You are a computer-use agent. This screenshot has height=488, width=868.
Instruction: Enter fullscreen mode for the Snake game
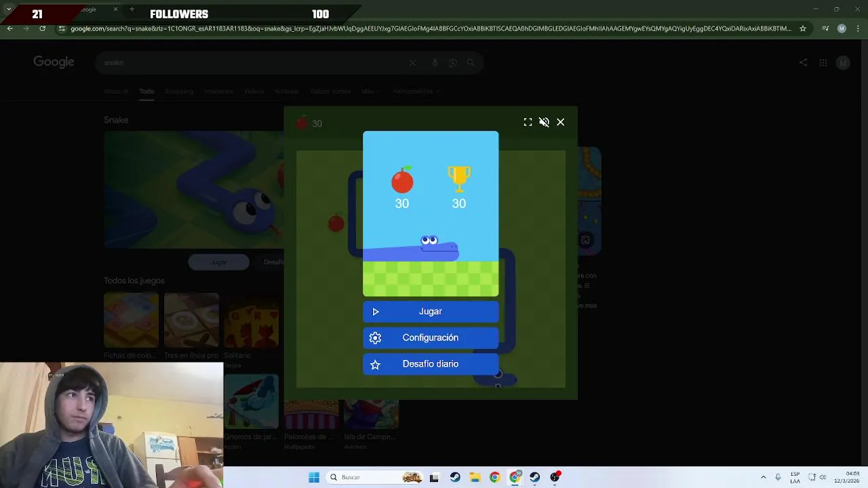coord(528,122)
